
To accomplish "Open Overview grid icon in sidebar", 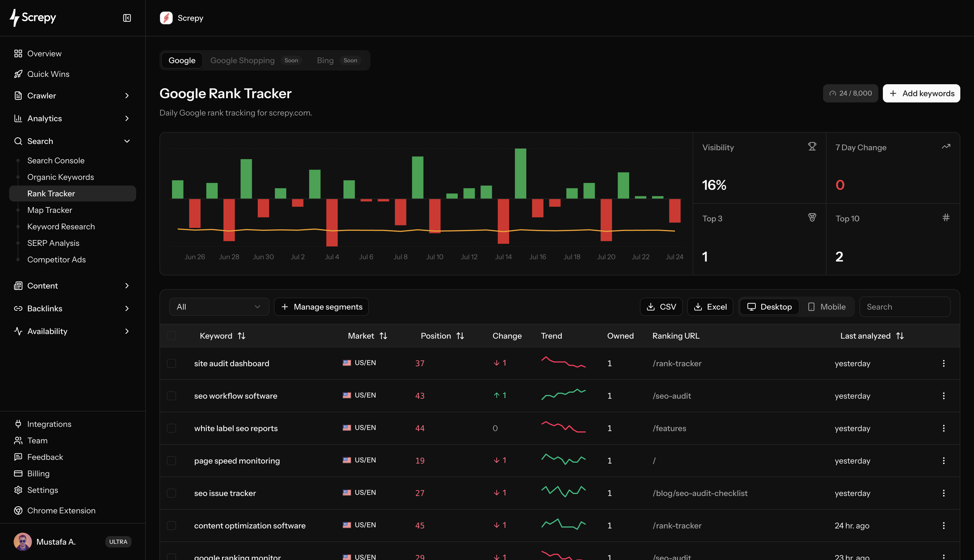I will click(x=18, y=53).
